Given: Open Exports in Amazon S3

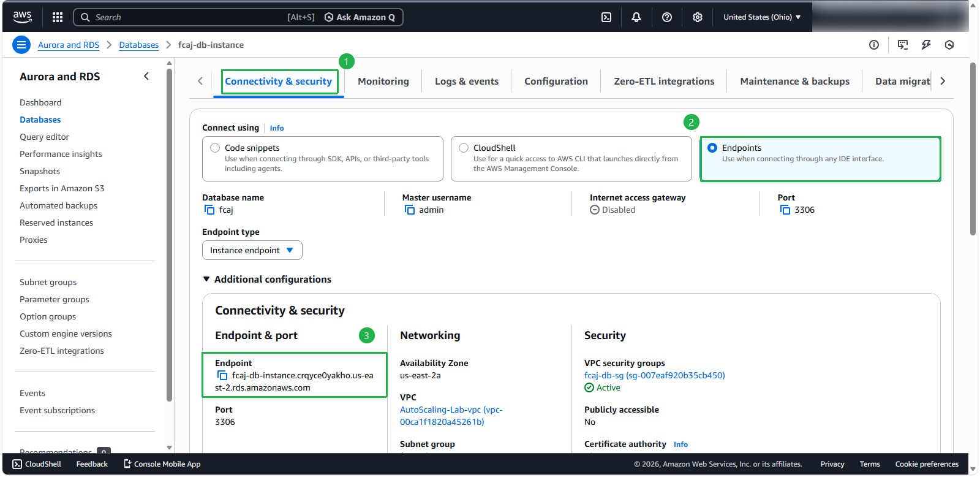Looking at the screenshot, I should (62, 188).
